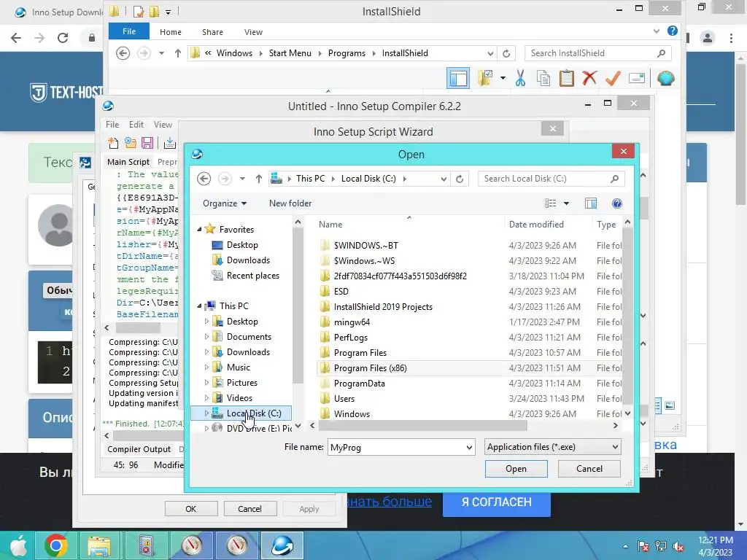Select Downloads under Favorites
Viewport: 747px width, 560px height.
248,260
